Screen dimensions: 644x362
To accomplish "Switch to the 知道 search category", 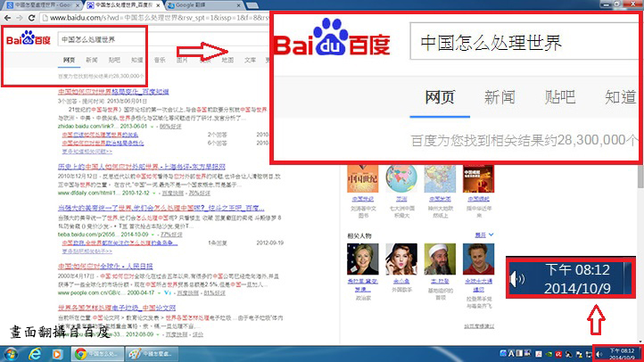I will [136, 60].
